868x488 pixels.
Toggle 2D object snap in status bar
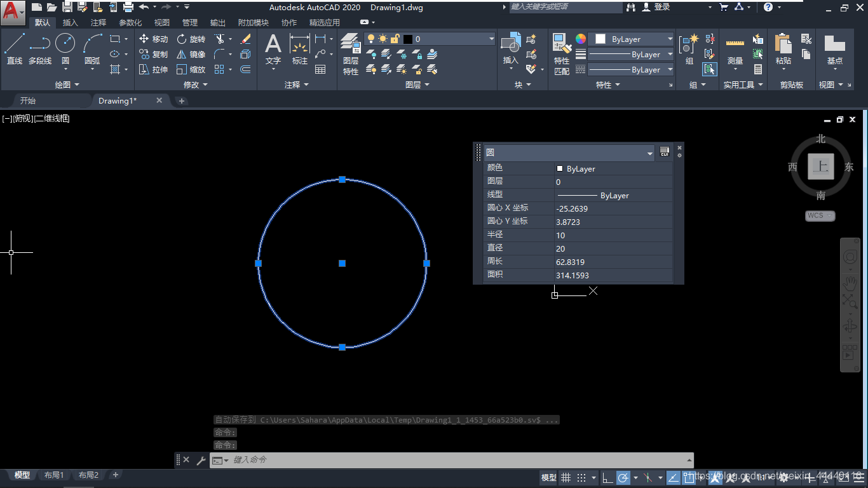point(689,477)
